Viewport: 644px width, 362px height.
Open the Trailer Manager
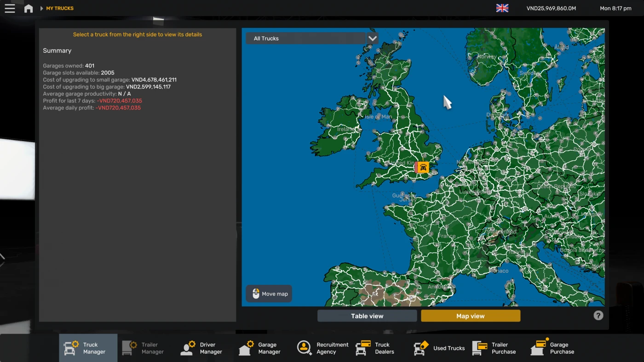pos(145,348)
